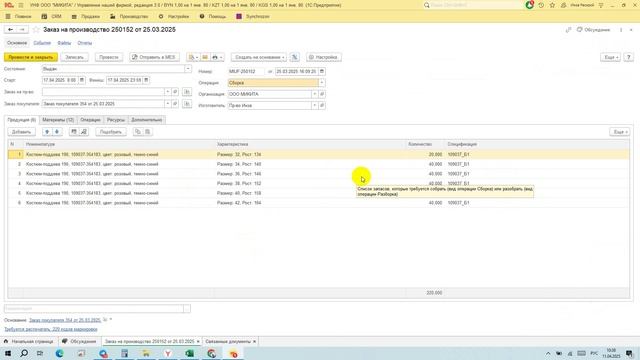The width and height of the screenshot is (640, 360).
Task: Click Требуется распечатать marking codes link
Action: tap(51, 329)
